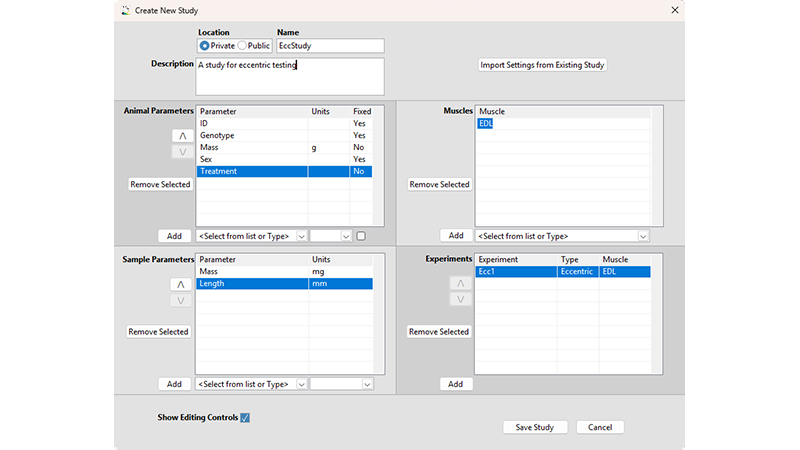Click the study Name input field

click(x=330, y=46)
